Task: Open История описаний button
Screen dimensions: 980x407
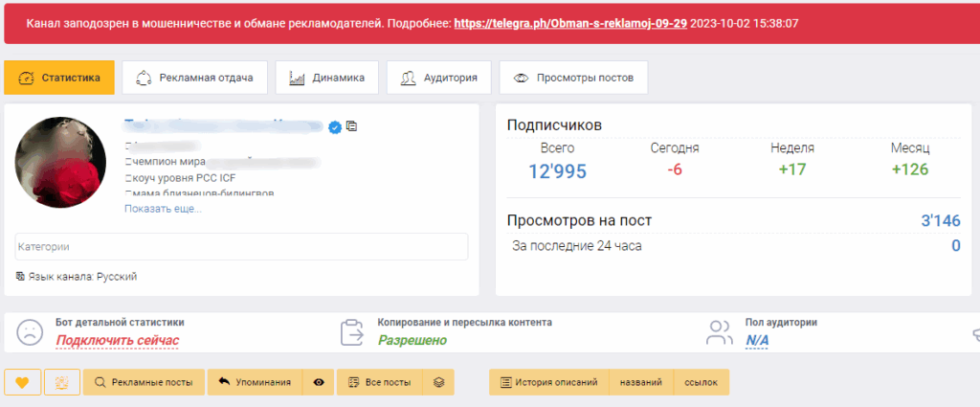Action: click(x=547, y=382)
